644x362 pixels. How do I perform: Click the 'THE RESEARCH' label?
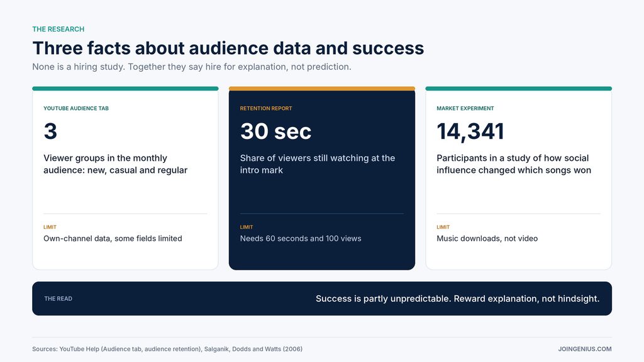point(58,29)
